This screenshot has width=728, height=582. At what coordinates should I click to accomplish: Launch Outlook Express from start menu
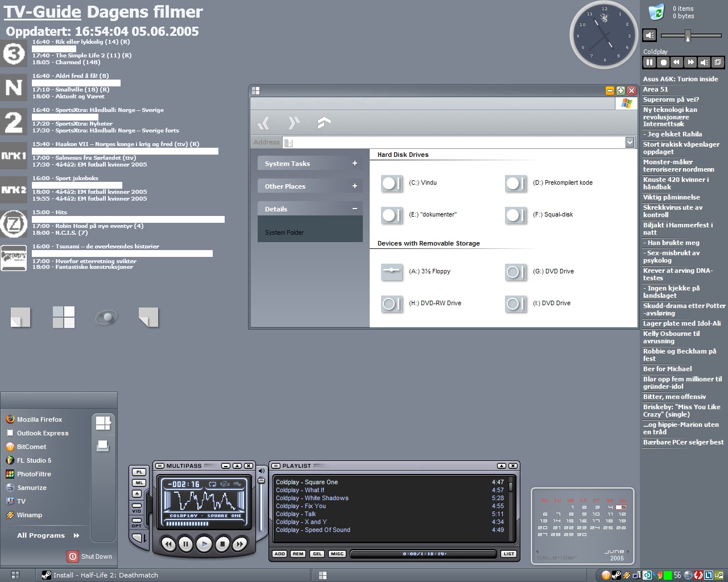click(37, 433)
